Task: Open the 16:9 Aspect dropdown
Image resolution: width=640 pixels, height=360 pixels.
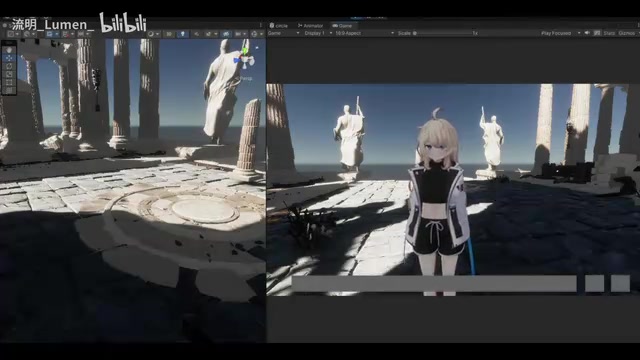Action: (364, 33)
